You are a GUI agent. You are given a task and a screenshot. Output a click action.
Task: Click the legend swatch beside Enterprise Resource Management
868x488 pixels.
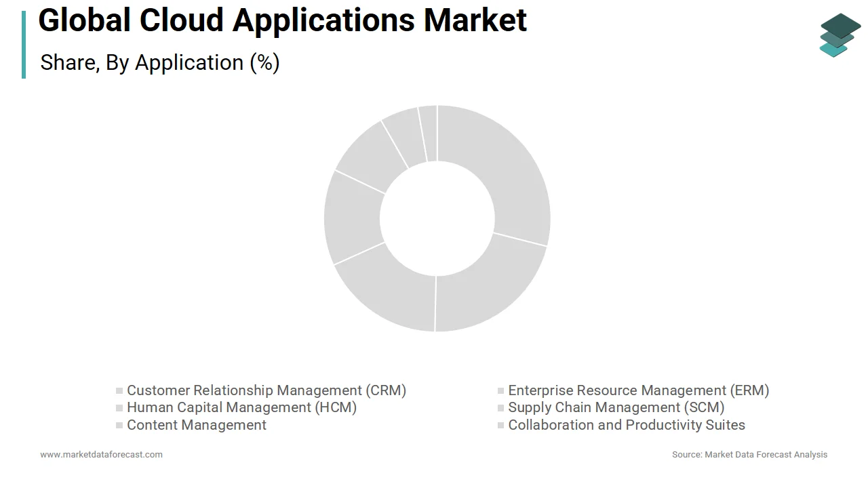tap(501, 391)
